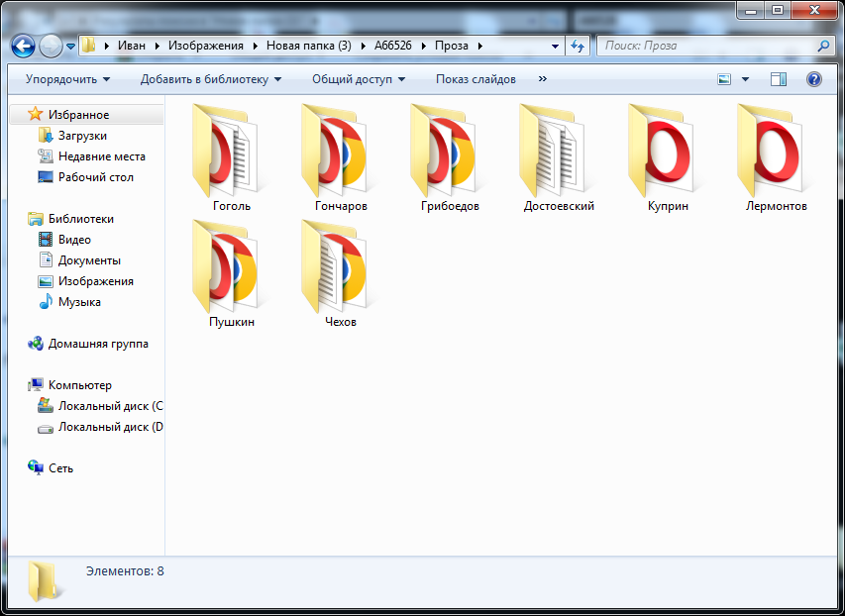Click the Forward navigation arrow button
This screenshot has width=845, height=616.
pyautogui.click(x=51, y=47)
